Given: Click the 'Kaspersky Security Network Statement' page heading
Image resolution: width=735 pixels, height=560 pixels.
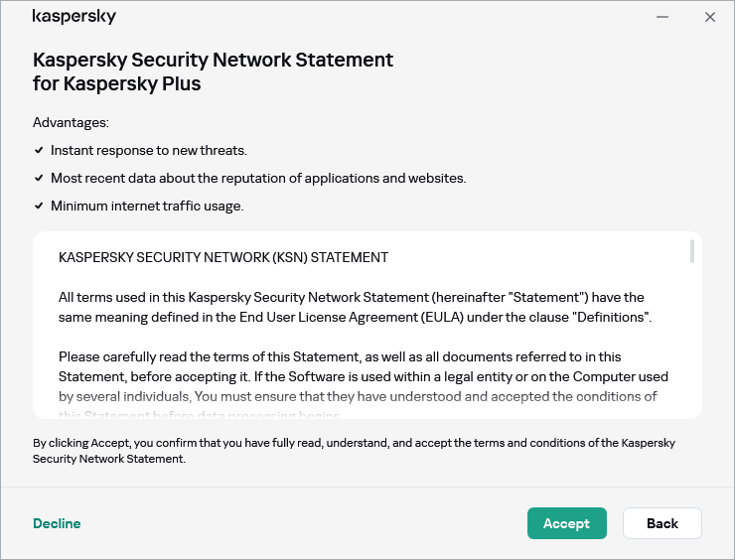Looking at the screenshot, I should point(213,71).
